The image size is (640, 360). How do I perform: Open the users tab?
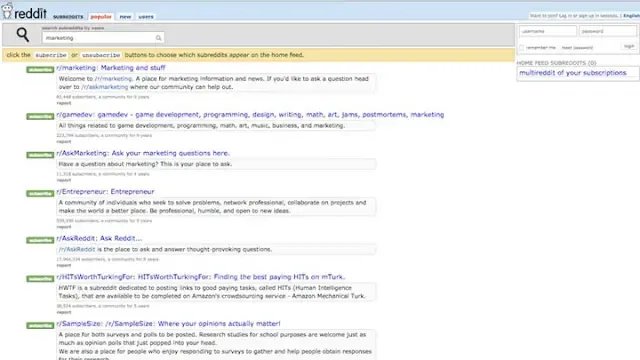point(146,17)
